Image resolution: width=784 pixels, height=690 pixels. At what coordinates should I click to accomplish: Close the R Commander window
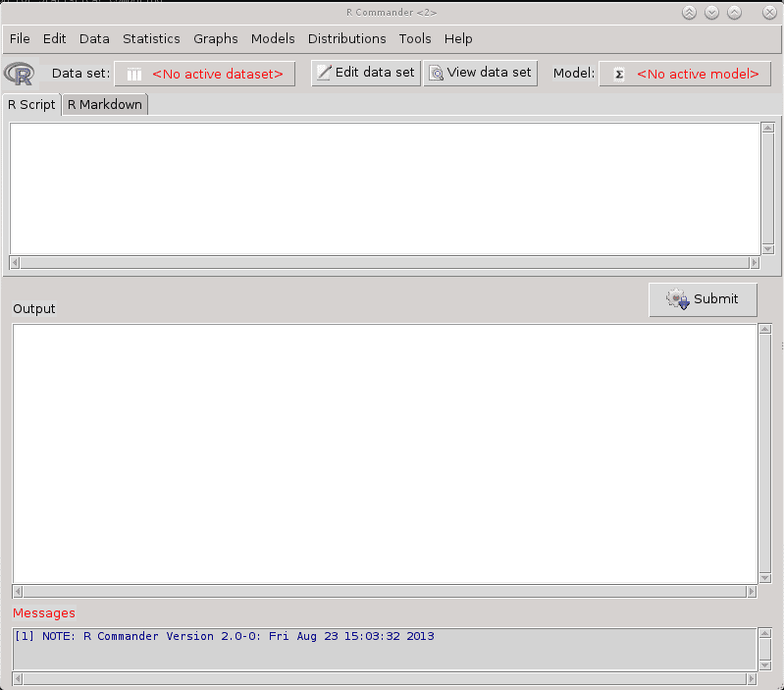pos(769,13)
